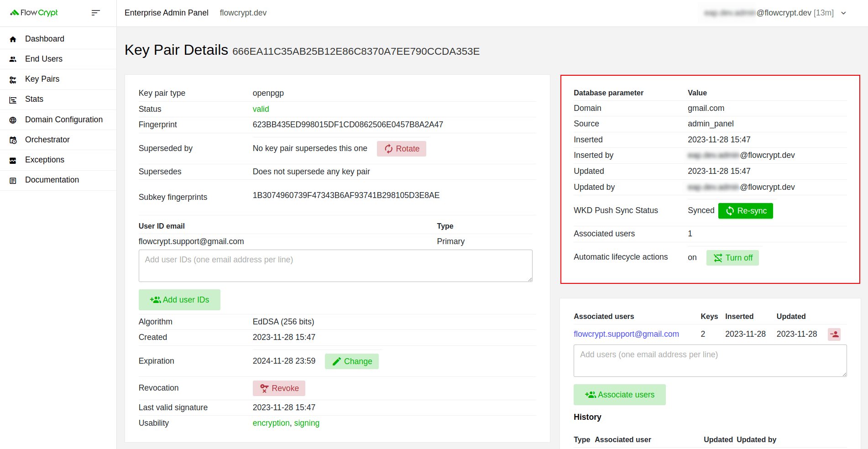Revoke this key pair
The image size is (868, 449).
(x=279, y=388)
